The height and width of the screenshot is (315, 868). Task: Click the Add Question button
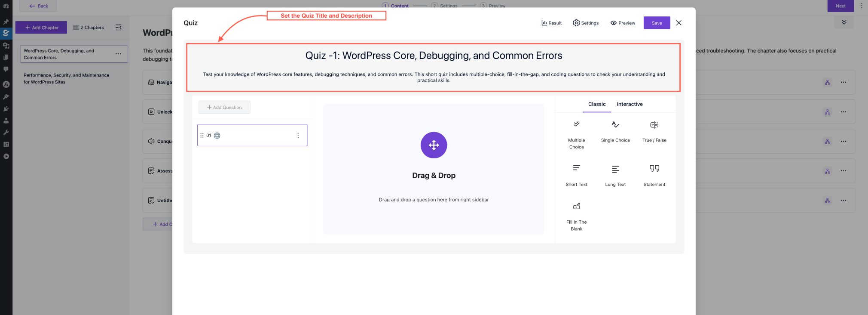click(x=224, y=107)
